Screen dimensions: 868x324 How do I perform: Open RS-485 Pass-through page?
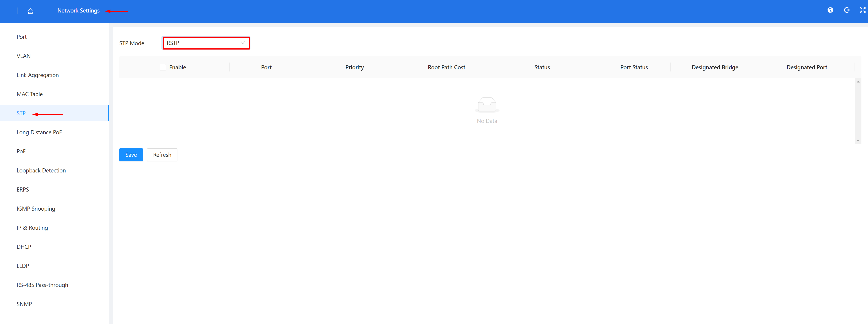tap(42, 285)
